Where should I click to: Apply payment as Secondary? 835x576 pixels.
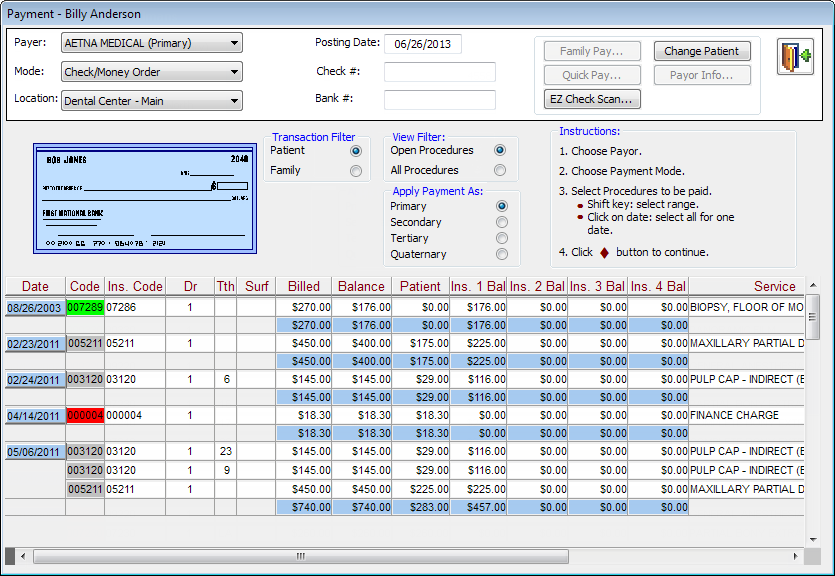501,223
